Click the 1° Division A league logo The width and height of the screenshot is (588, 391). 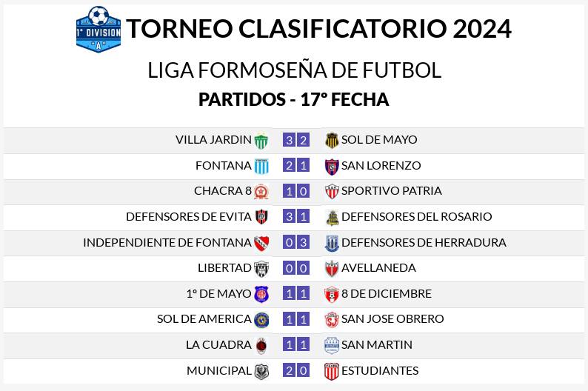[98, 29]
